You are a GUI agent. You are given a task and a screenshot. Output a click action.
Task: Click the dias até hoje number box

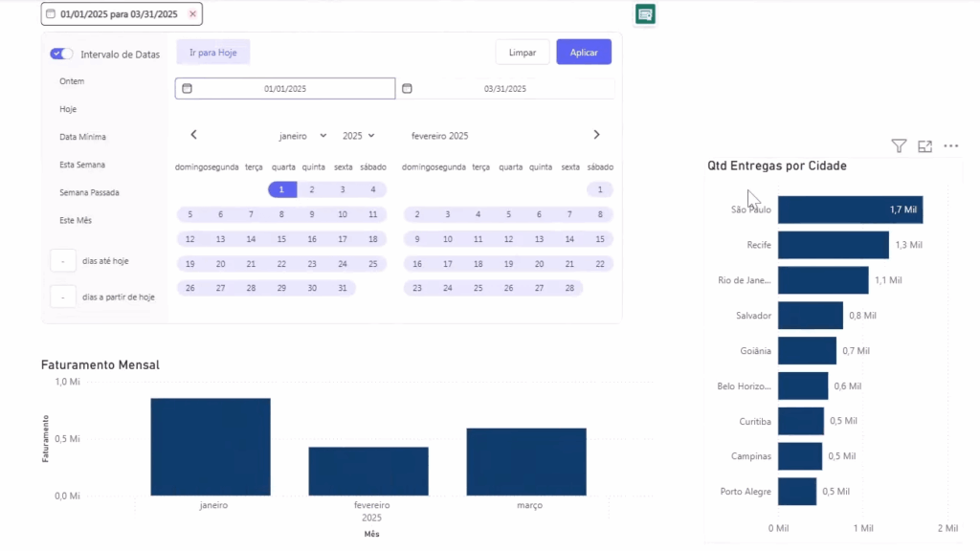[63, 261]
